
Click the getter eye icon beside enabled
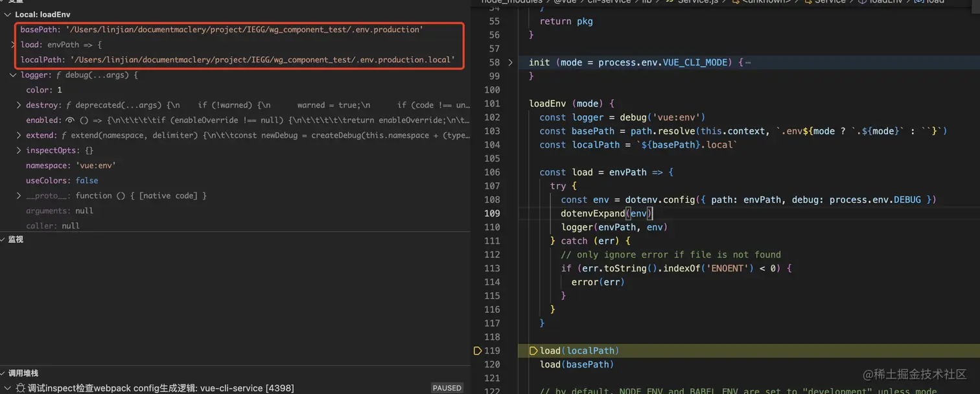70,121
